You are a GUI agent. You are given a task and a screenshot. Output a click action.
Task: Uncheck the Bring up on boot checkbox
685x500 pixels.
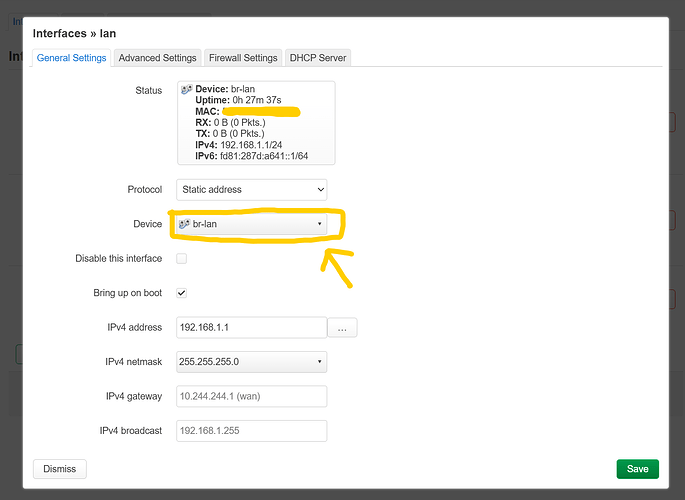(181, 293)
